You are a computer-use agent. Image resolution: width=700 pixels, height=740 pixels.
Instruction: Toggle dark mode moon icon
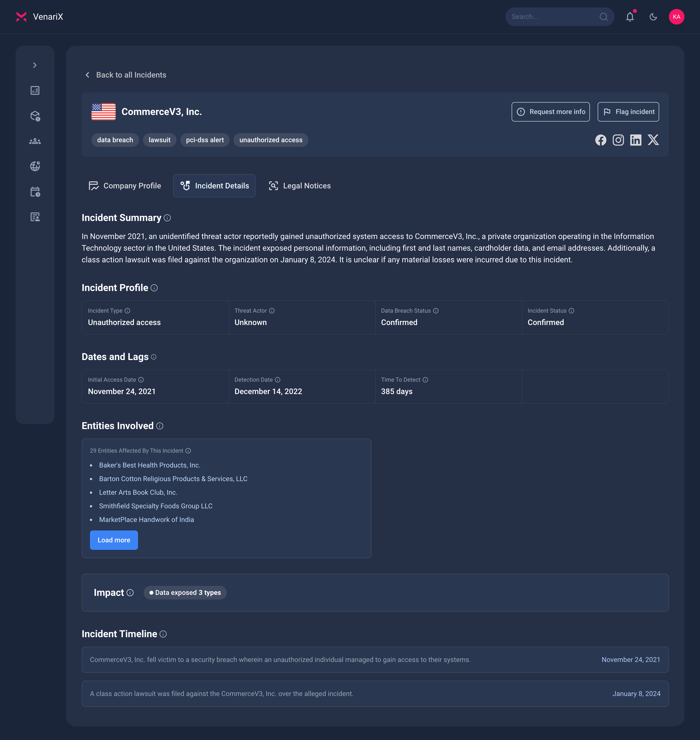point(653,17)
